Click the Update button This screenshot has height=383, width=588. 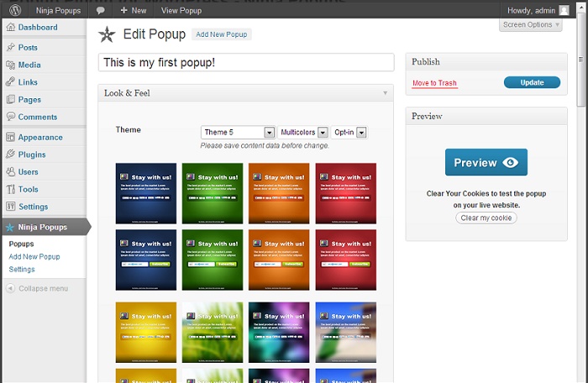tap(532, 82)
